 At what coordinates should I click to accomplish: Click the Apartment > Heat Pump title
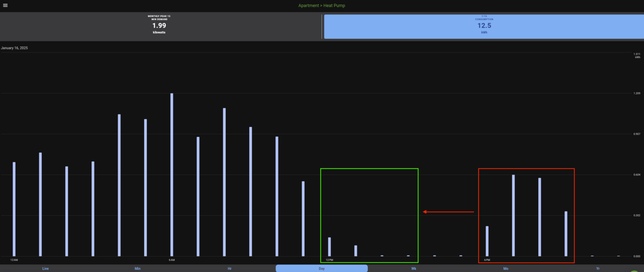[x=322, y=5]
